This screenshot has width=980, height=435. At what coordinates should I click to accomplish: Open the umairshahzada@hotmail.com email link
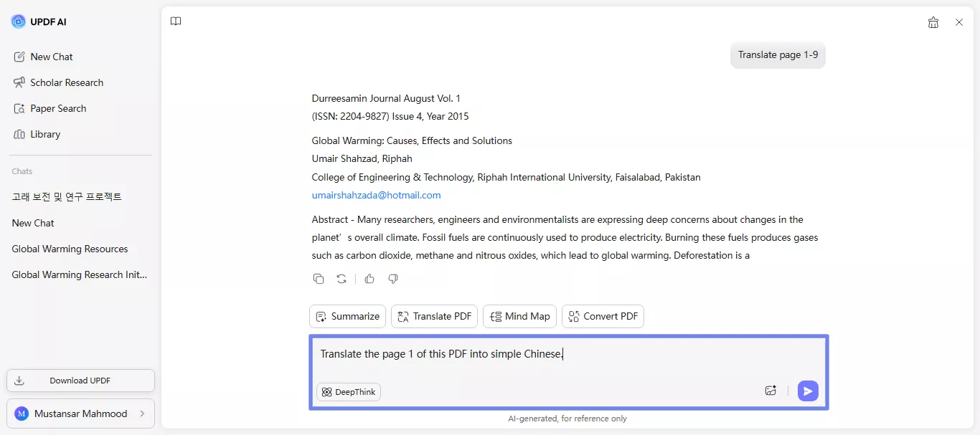point(376,195)
